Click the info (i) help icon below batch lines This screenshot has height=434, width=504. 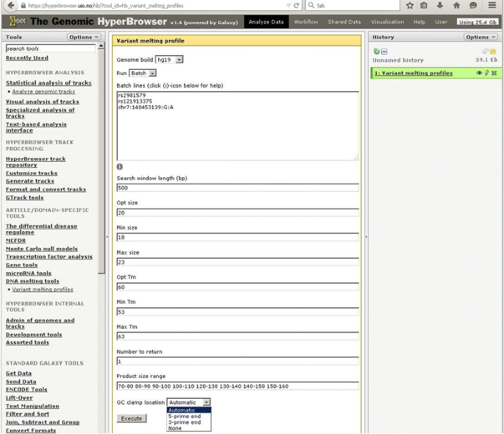[120, 167]
